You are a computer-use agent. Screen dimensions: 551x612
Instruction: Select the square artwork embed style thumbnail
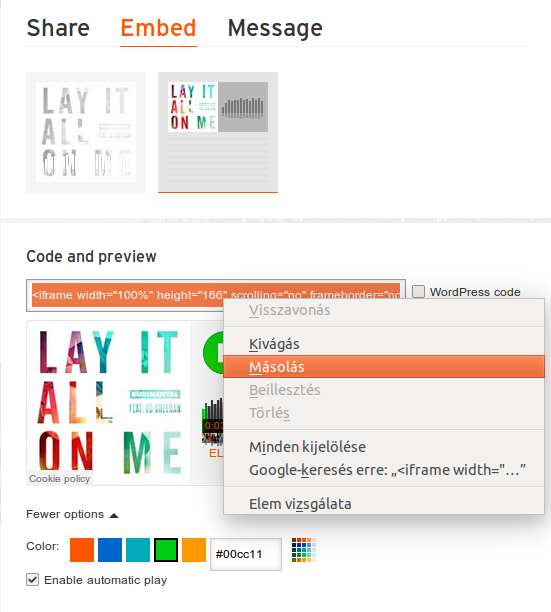[86, 132]
